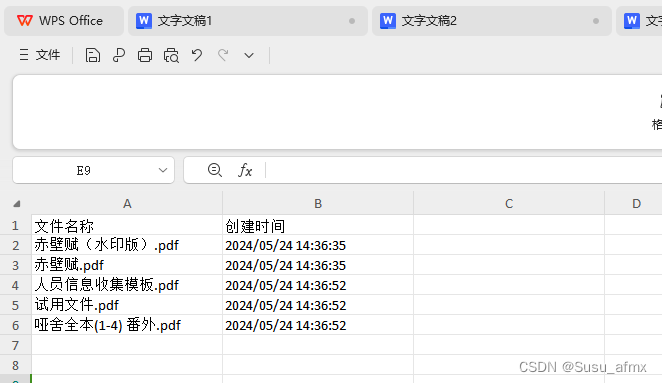Click the unsaved dot on 文字文稿1 tab

352,21
